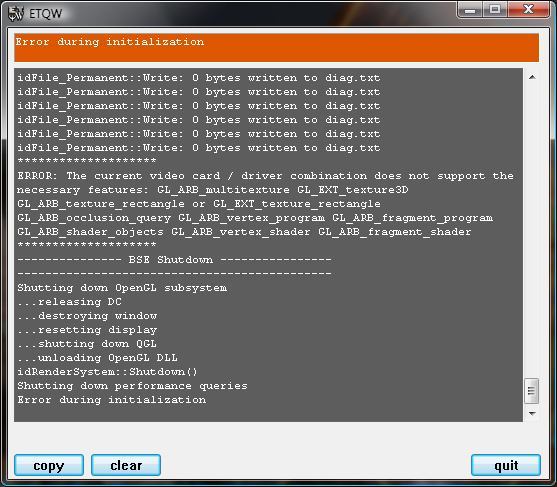Minimize the ETQW window

coord(470,10)
